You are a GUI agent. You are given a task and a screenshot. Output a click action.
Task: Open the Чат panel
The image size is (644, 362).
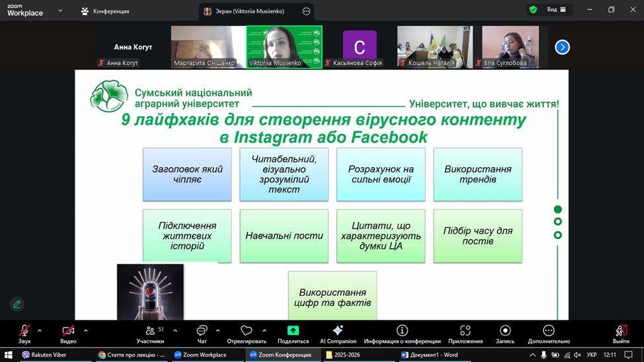pyautogui.click(x=202, y=331)
